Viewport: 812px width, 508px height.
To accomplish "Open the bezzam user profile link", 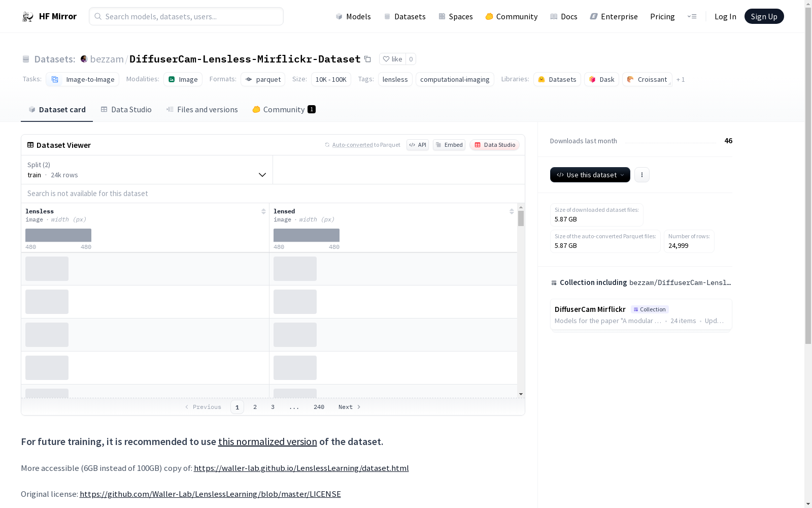I will pyautogui.click(x=107, y=59).
